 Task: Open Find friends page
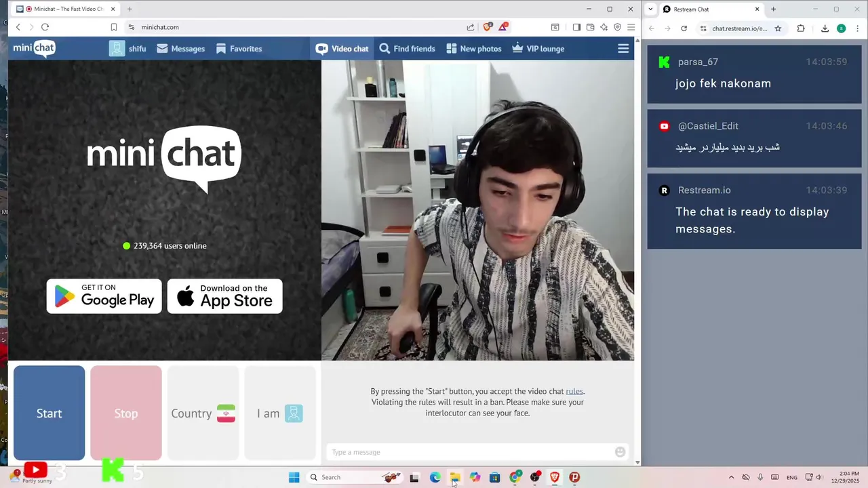(x=407, y=49)
